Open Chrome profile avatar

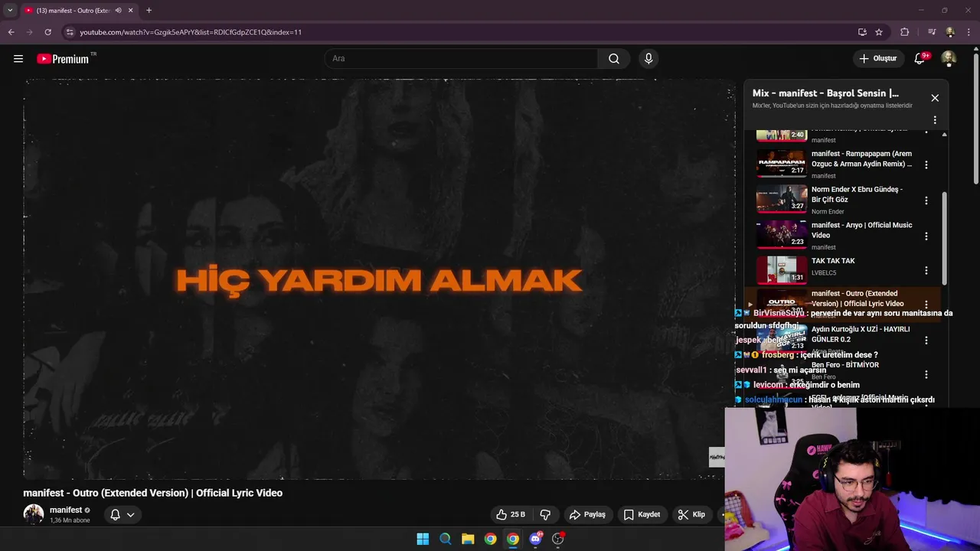[950, 32]
